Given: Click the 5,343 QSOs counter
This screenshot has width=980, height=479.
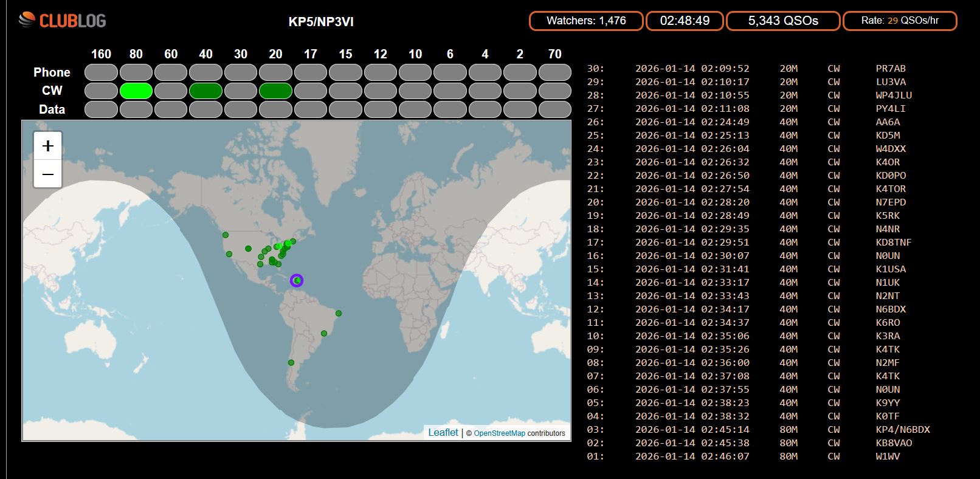Looking at the screenshot, I should coord(783,21).
